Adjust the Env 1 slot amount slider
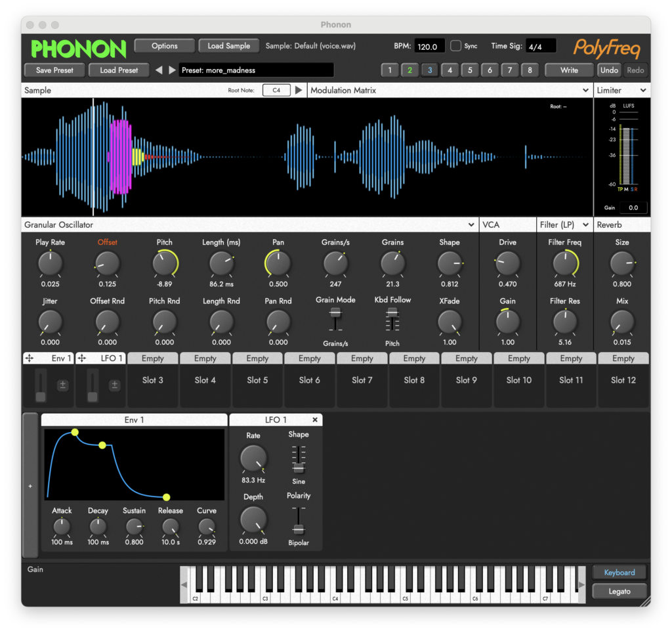The width and height of the screenshot is (672, 633). pos(41,385)
